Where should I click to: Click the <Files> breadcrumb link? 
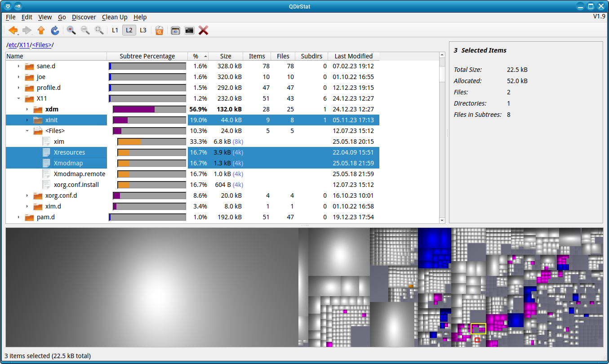(x=42, y=45)
